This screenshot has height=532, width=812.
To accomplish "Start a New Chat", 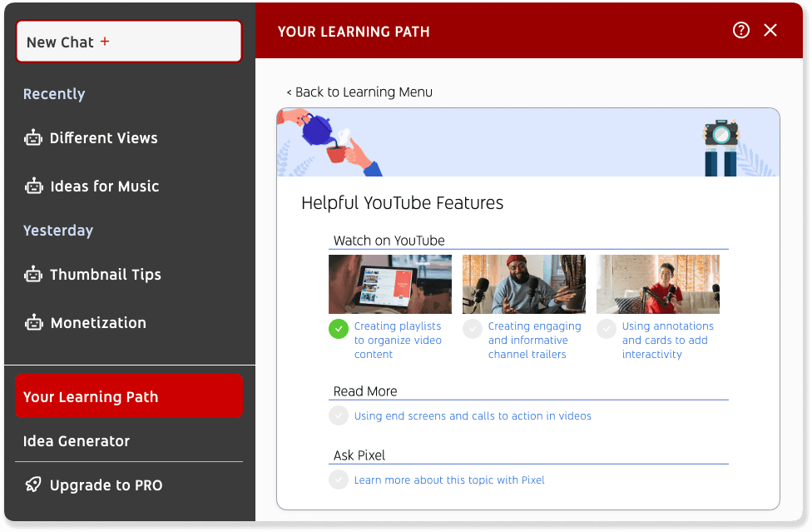I will (129, 42).
